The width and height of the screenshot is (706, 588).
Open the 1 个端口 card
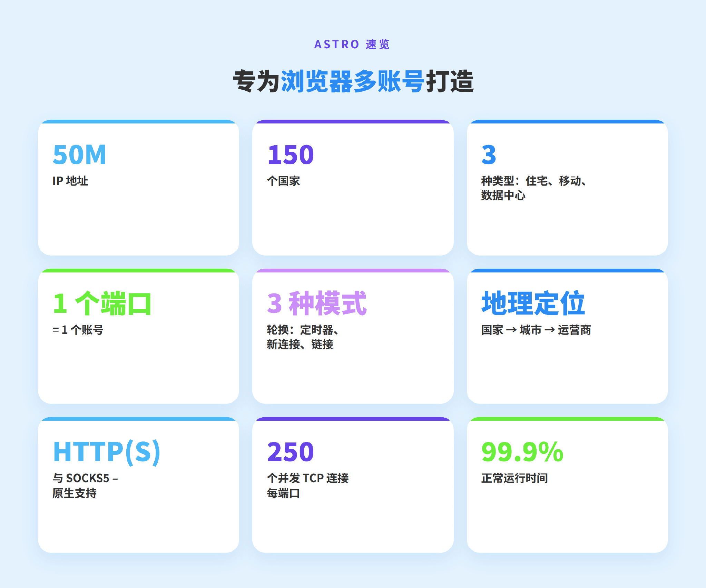coord(138,336)
